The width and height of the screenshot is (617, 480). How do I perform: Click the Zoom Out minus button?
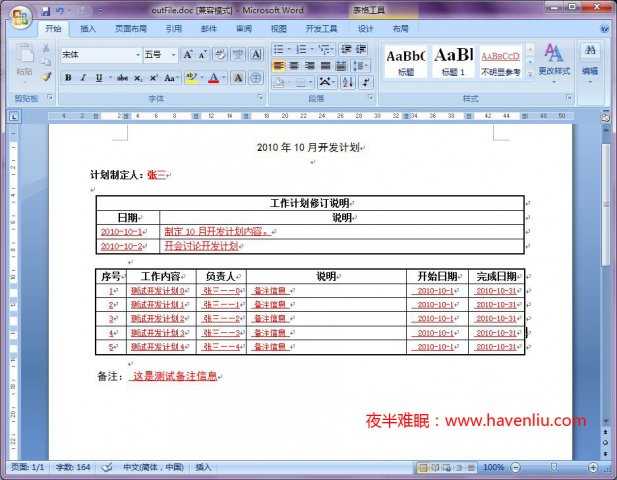point(515,467)
